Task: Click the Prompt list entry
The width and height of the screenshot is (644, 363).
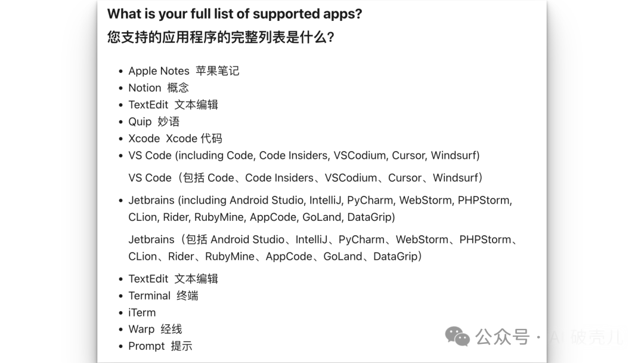Action: tap(147, 346)
